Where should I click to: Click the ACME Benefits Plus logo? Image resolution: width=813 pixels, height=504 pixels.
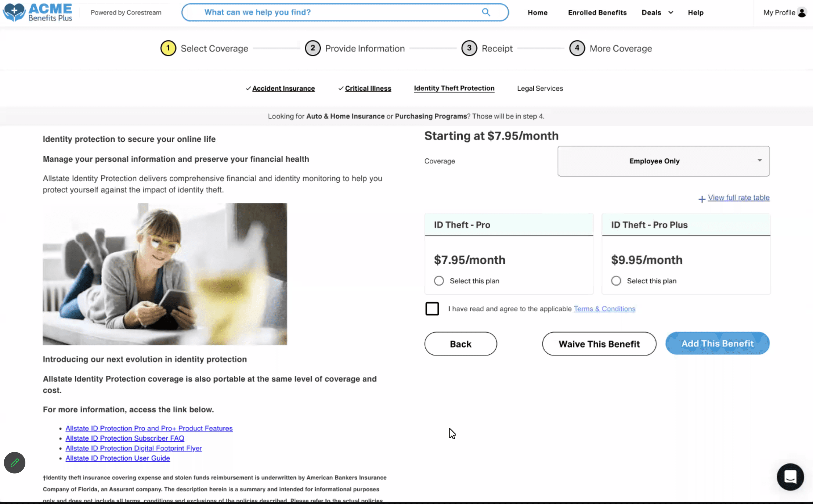pos(37,13)
